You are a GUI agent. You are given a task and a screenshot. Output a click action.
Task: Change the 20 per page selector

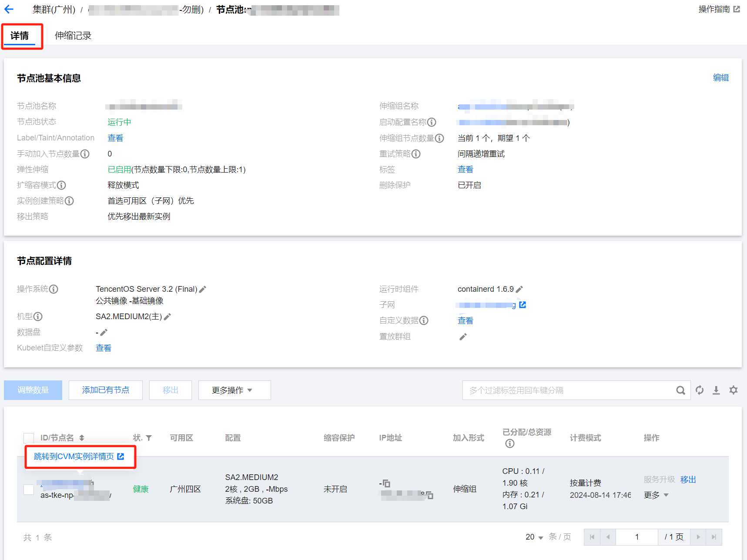[534, 537]
